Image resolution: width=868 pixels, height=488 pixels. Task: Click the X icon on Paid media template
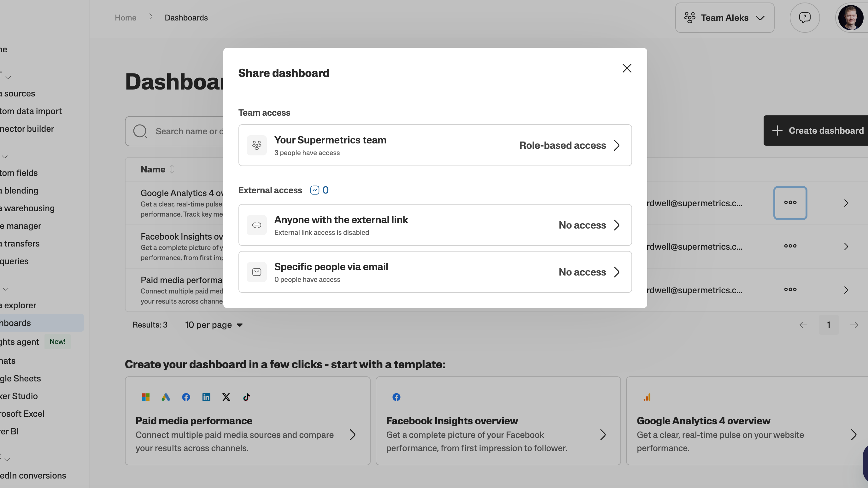[x=226, y=397]
